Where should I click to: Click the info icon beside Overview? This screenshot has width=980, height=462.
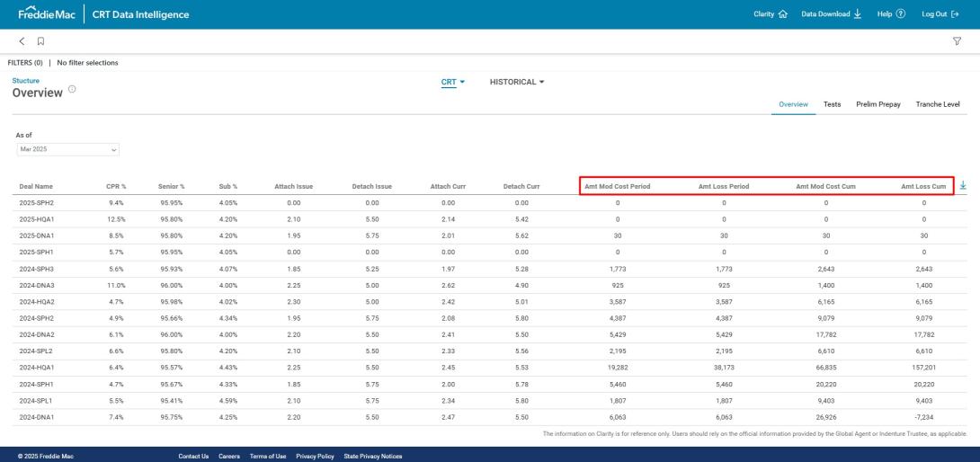[x=72, y=89]
